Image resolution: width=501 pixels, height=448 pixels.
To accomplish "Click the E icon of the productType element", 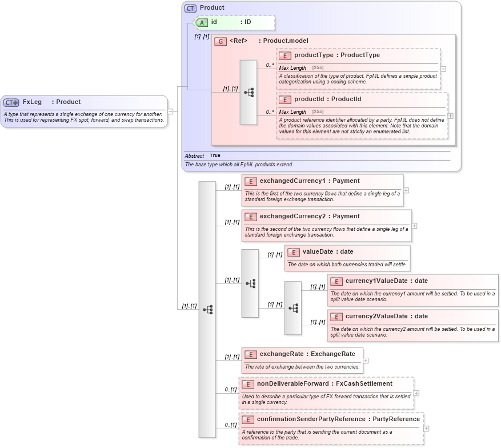I will 285,55.
